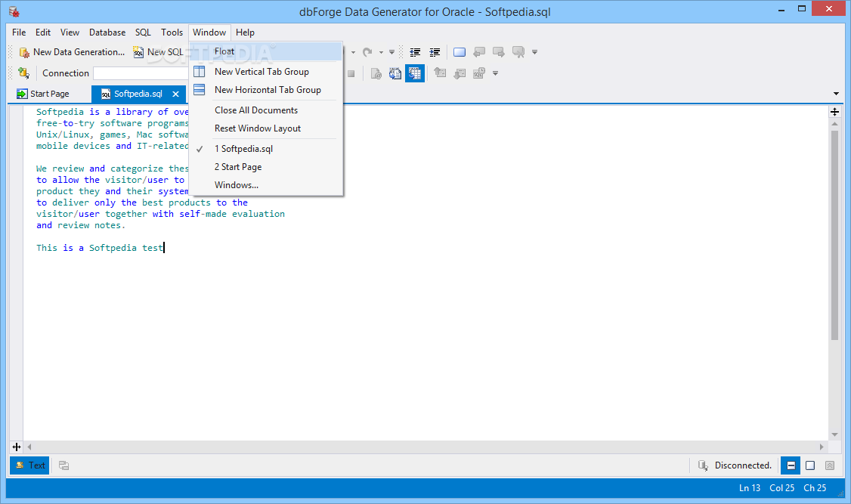Click the redo arrow icon
The height and width of the screenshot is (504, 851).
pos(367,52)
